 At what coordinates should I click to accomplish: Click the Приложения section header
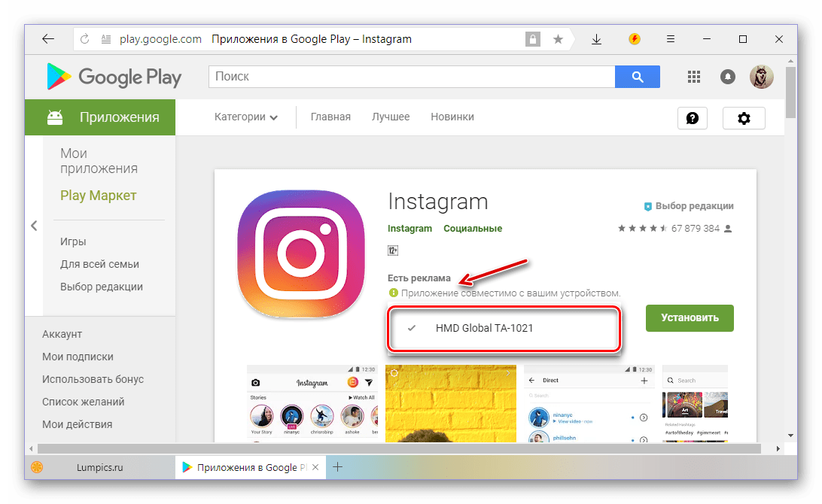(x=100, y=117)
